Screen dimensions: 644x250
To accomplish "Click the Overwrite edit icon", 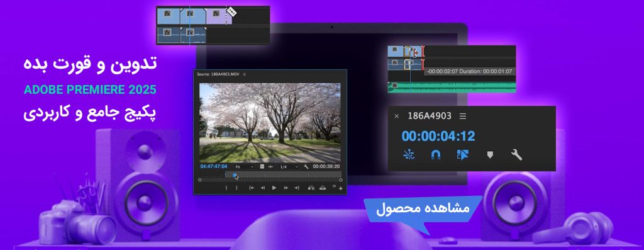I will [323, 188].
